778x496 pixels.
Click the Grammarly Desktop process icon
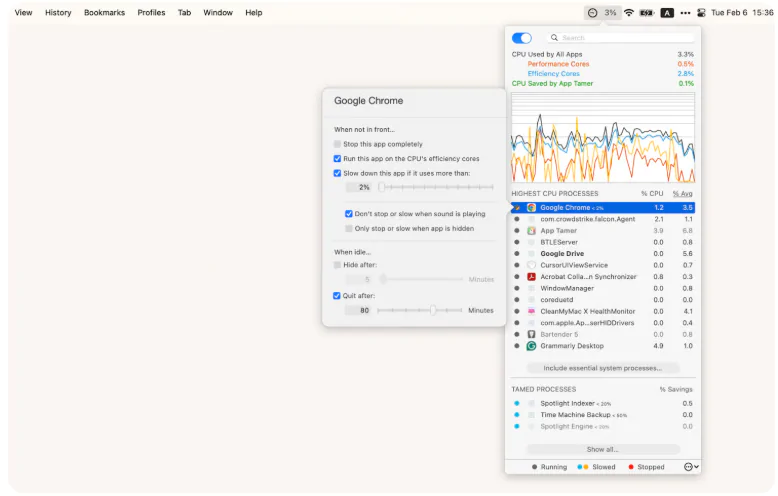pyautogui.click(x=531, y=346)
